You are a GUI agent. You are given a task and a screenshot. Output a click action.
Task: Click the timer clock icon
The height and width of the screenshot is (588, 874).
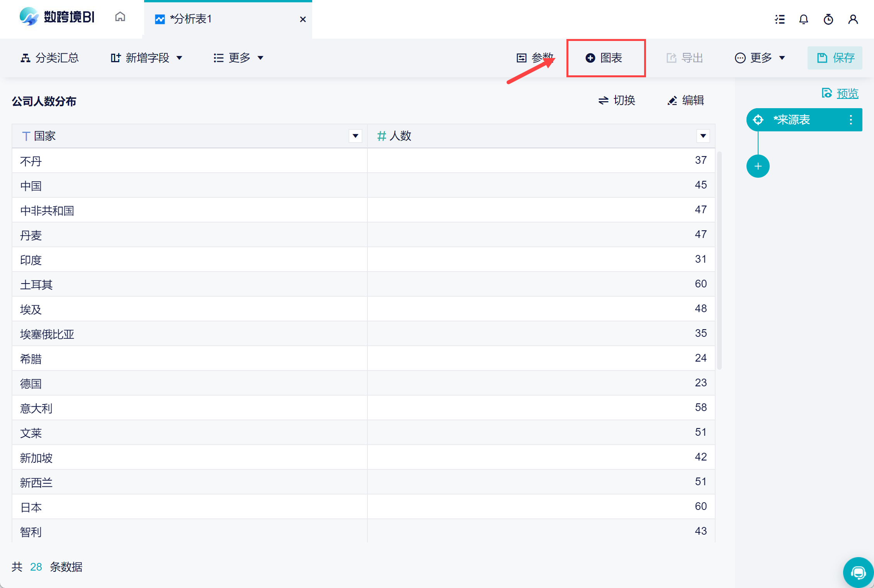click(x=828, y=19)
